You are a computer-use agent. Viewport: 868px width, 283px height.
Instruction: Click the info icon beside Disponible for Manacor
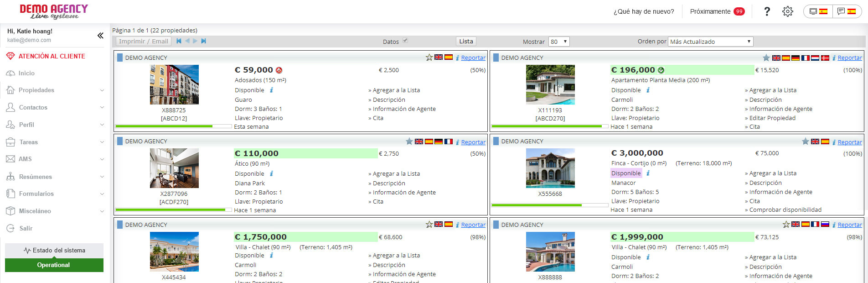648,173
